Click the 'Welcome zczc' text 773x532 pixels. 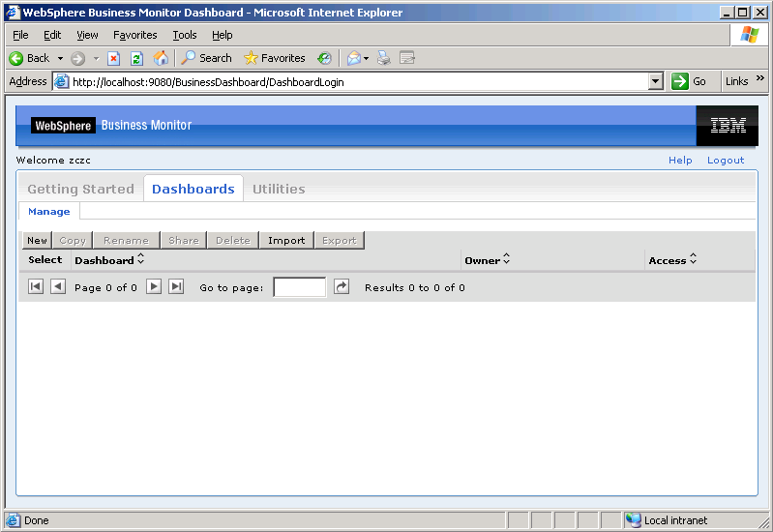pyautogui.click(x=53, y=161)
